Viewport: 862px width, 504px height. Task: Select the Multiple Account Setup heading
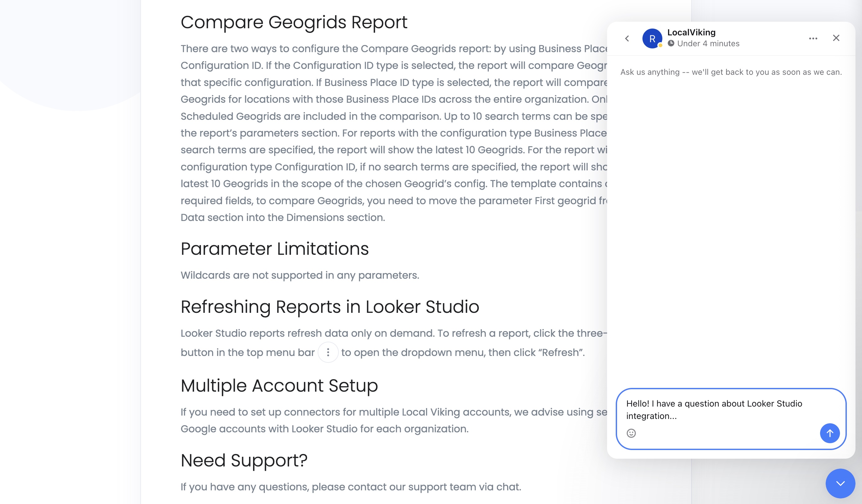click(279, 386)
